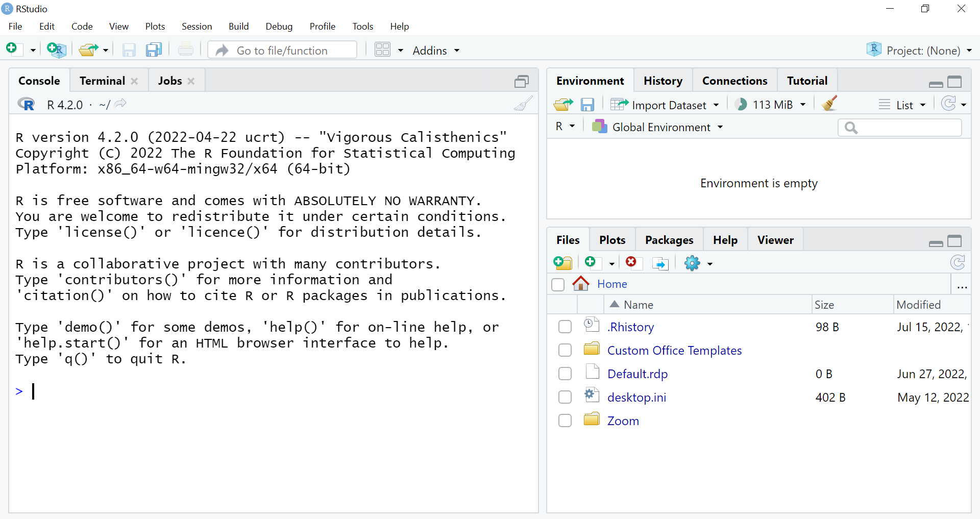Open the workspace panes dropdown arrow
Viewport: 980px width, 519px height.
(401, 51)
